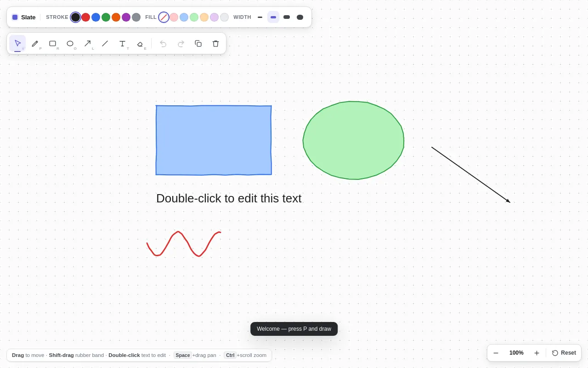The height and width of the screenshot is (368, 588).
Task: Set fill color to light gray
Action: click(224, 17)
